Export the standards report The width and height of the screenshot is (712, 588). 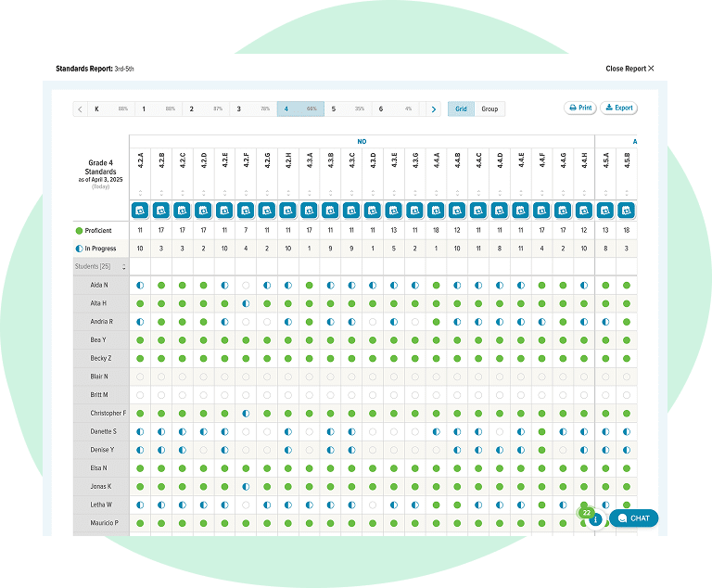[x=619, y=108]
